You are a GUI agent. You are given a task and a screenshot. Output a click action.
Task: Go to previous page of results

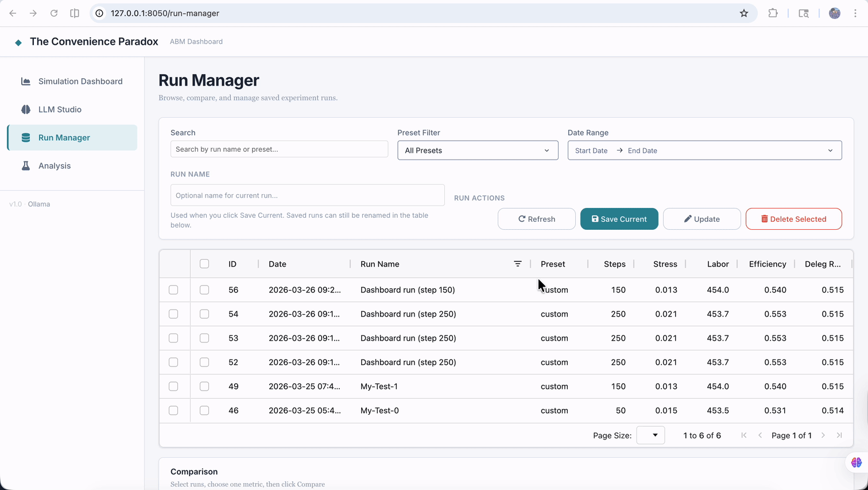click(760, 435)
